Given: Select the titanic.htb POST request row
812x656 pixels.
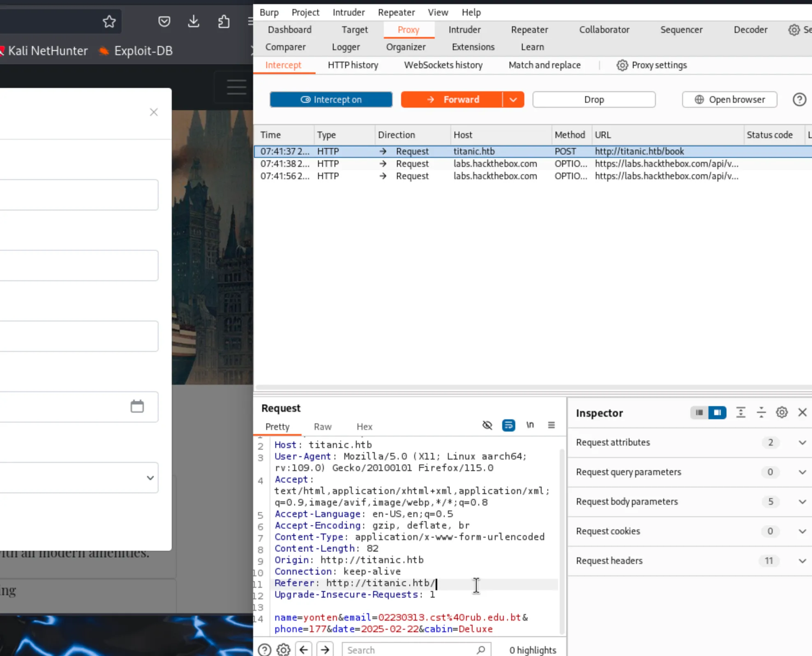Looking at the screenshot, I should point(533,151).
